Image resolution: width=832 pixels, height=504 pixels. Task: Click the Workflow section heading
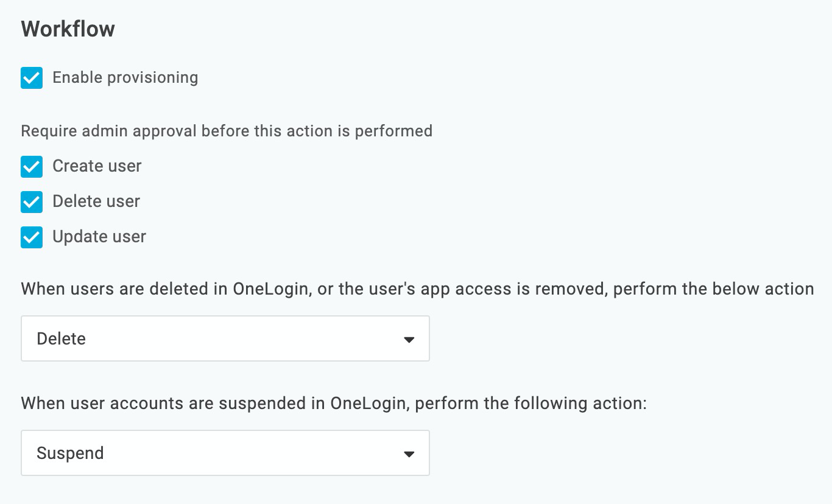pos(68,29)
